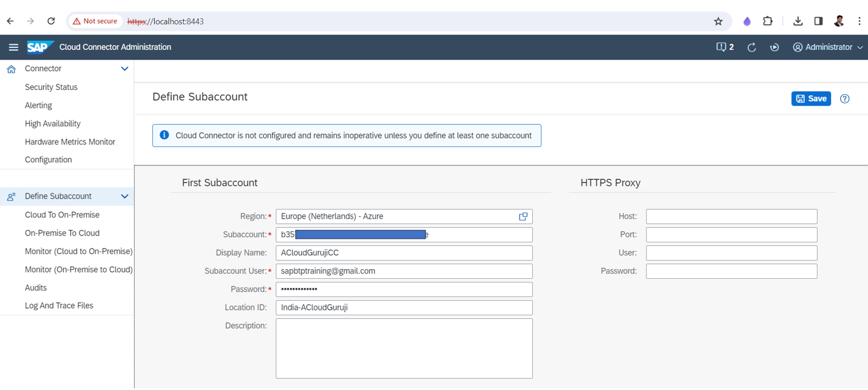Click the notifications icon showing 2
Screen dimensions: 868x390
point(725,47)
